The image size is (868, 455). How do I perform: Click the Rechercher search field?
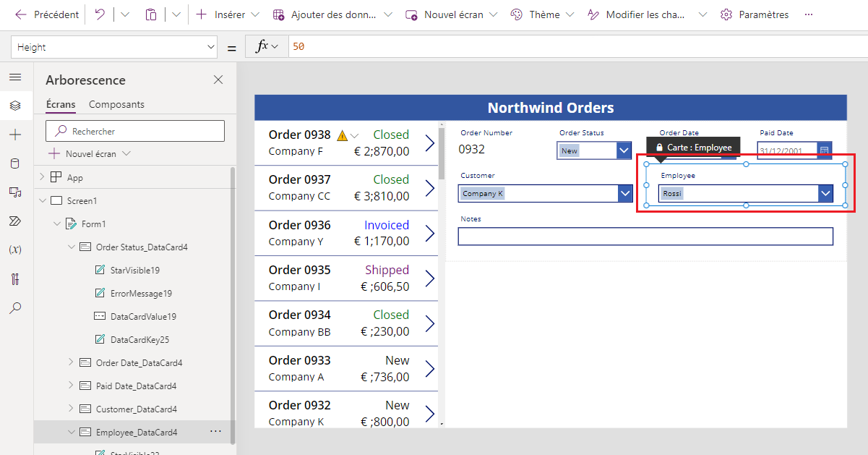(135, 131)
